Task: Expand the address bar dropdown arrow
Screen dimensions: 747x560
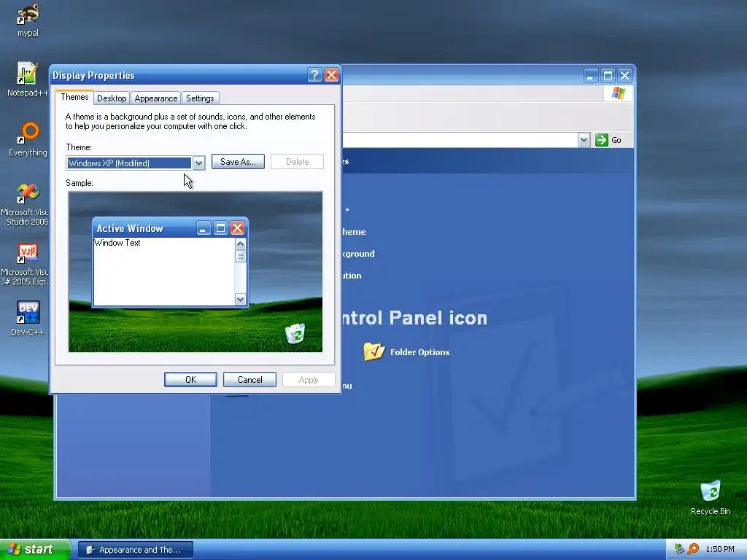Action: click(x=584, y=140)
